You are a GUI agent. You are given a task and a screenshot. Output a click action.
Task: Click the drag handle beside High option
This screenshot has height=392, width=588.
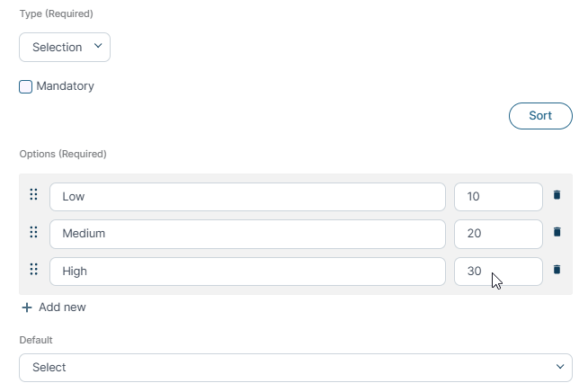click(33, 269)
